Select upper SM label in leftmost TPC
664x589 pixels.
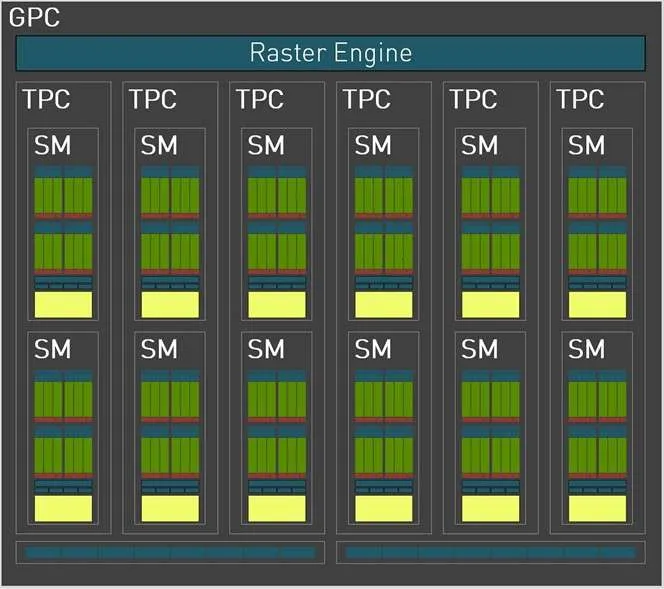click(x=53, y=145)
